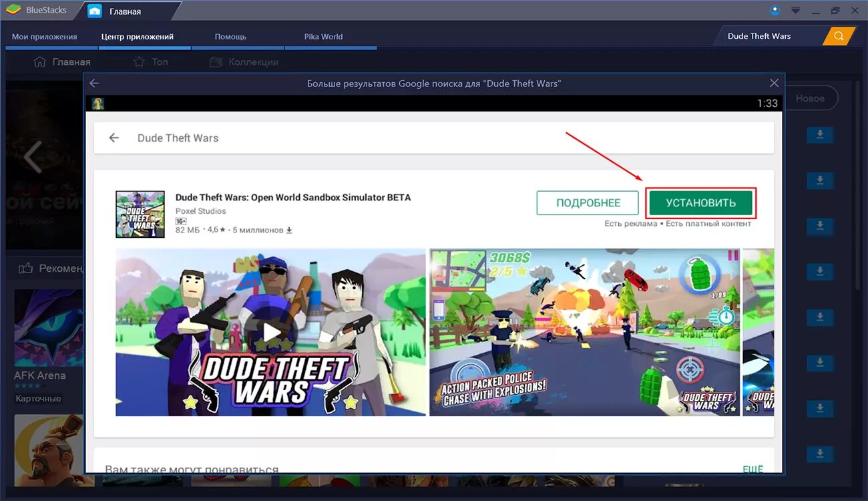Play the Dude Theft Wars trailer video

tap(270, 332)
